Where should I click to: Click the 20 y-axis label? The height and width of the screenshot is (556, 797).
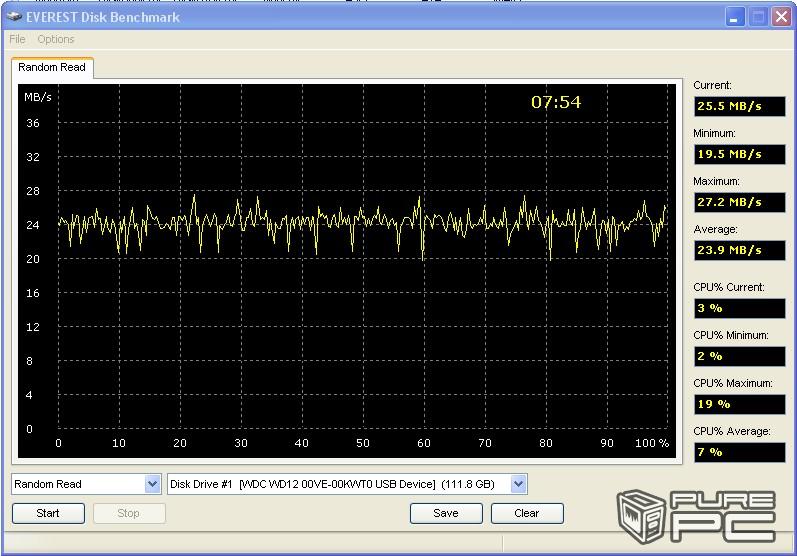coord(33,259)
